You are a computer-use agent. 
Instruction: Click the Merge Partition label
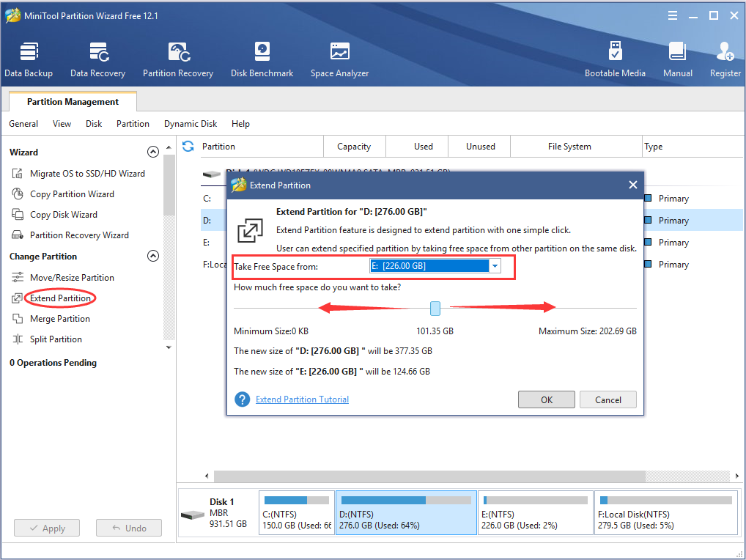pos(60,319)
